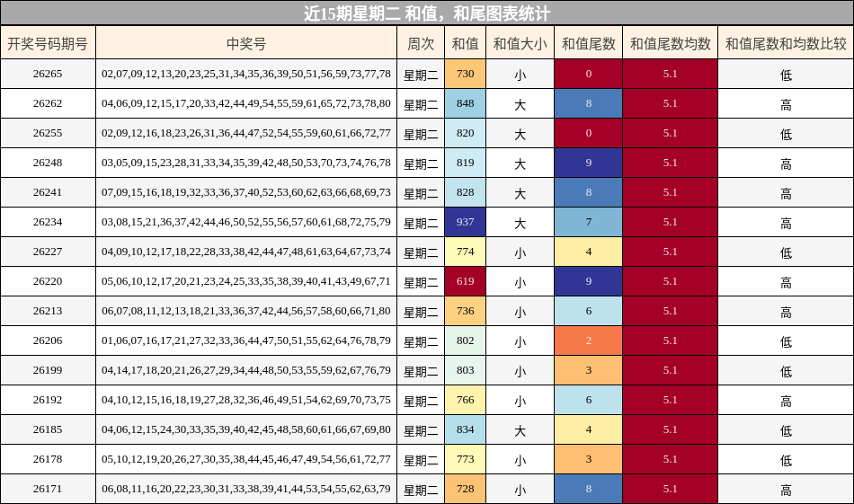Click issue number 26262
This screenshot has height=504, width=854.
coord(48,103)
